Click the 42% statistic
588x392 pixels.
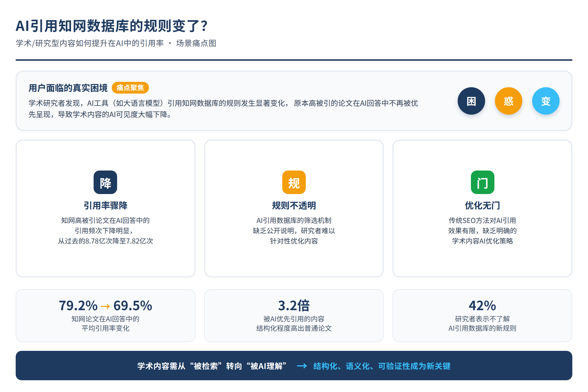click(482, 306)
